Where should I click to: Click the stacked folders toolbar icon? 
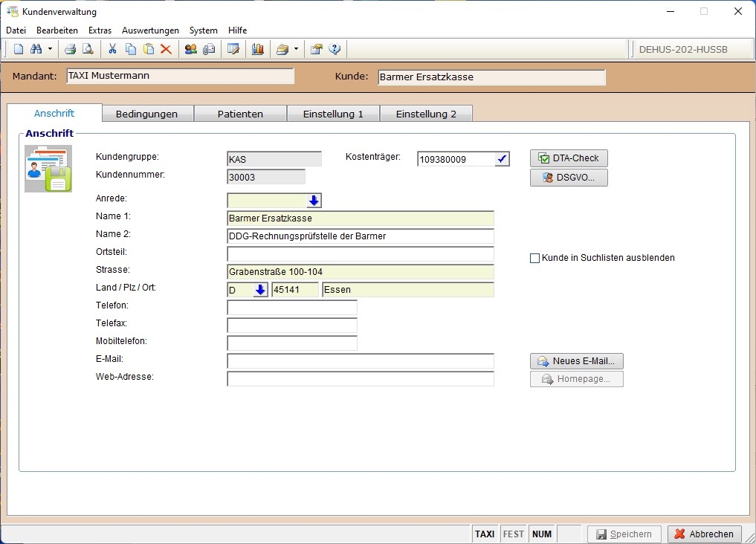[282, 49]
